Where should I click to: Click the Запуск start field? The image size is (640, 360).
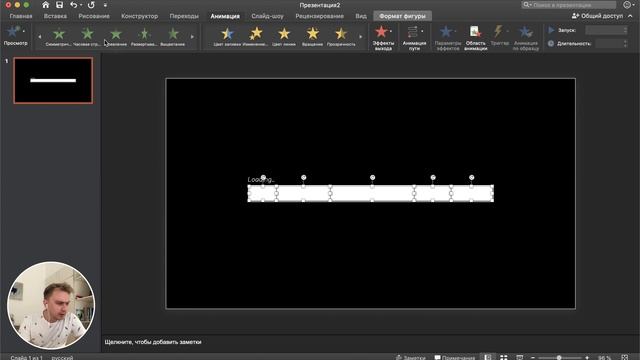click(x=605, y=30)
